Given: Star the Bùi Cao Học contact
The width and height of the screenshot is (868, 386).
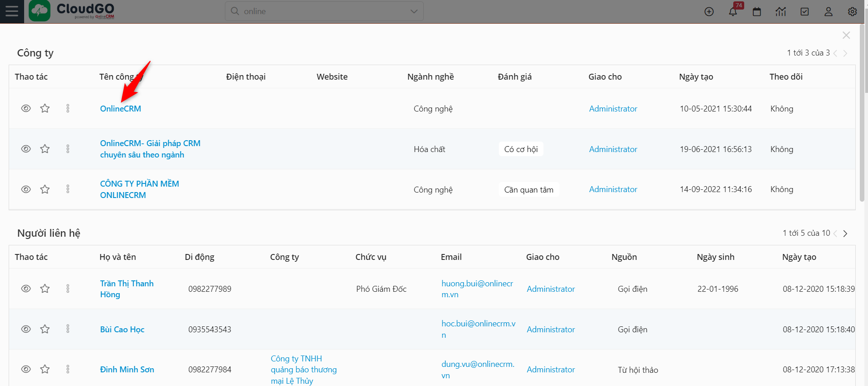Looking at the screenshot, I should pyautogui.click(x=45, y=329).
